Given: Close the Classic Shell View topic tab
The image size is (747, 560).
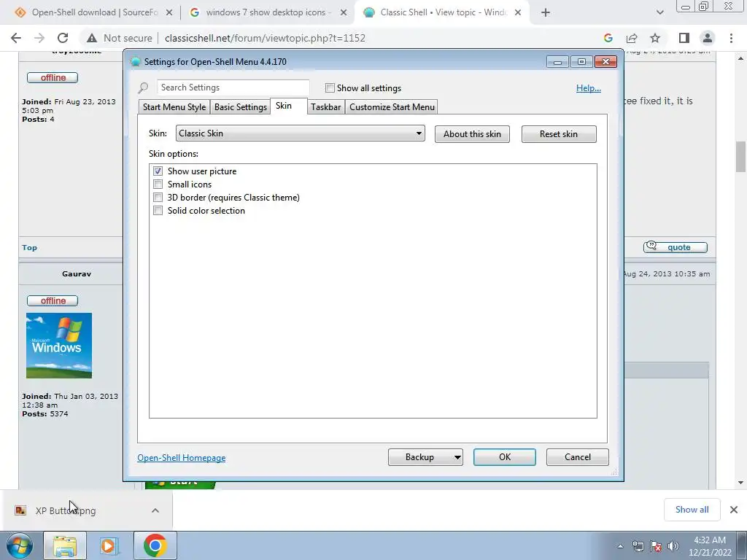Looking at the screenshot, I should [x=518, y=12].
